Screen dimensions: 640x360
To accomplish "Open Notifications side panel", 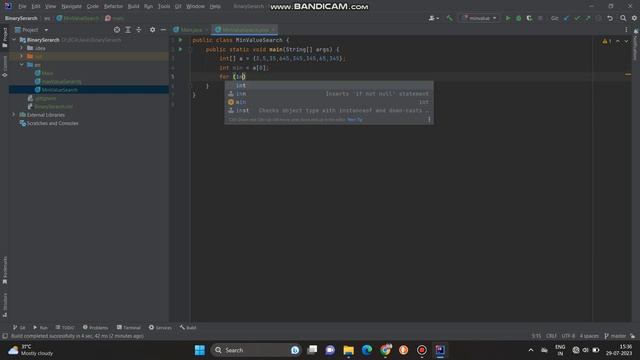I will [636, 45].
